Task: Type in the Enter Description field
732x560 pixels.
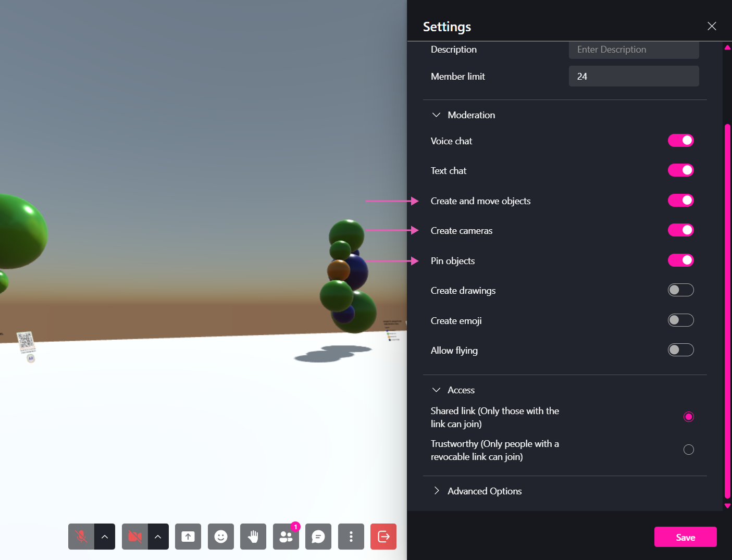Action: [x=634, y=49]
